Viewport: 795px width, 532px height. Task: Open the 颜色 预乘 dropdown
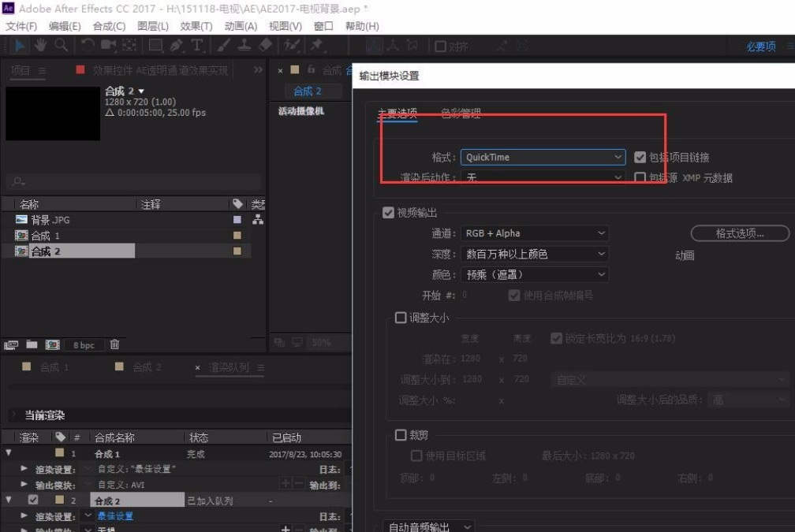535,274
